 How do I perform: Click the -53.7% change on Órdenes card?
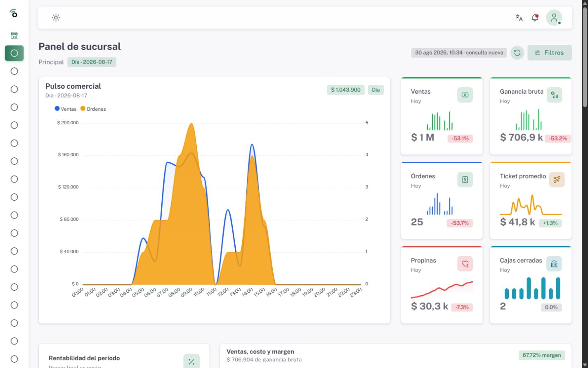pyautogui.click(x=460, y=223)
